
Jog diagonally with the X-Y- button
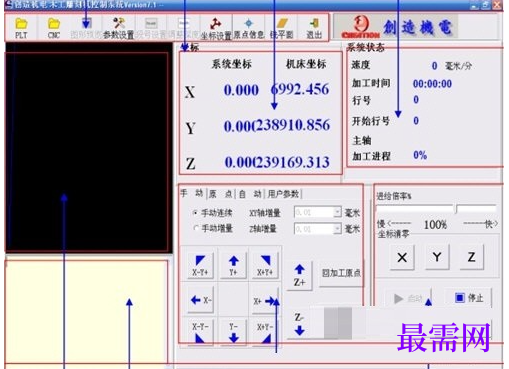200,333
